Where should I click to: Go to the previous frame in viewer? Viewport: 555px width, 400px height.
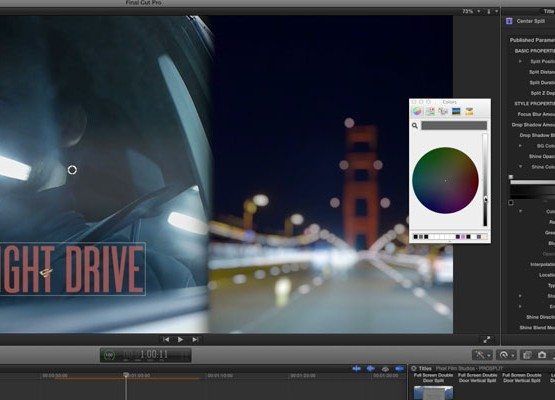pyautogui.click(x=166, y=339)
